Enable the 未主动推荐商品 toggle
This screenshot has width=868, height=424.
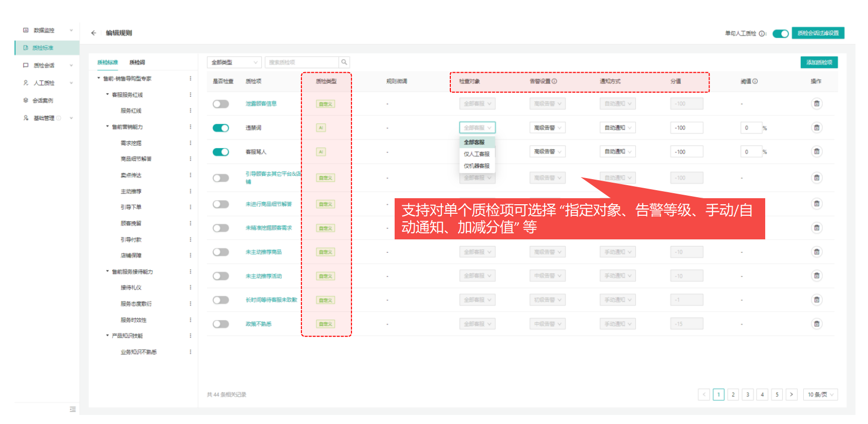tap(221, 252)
